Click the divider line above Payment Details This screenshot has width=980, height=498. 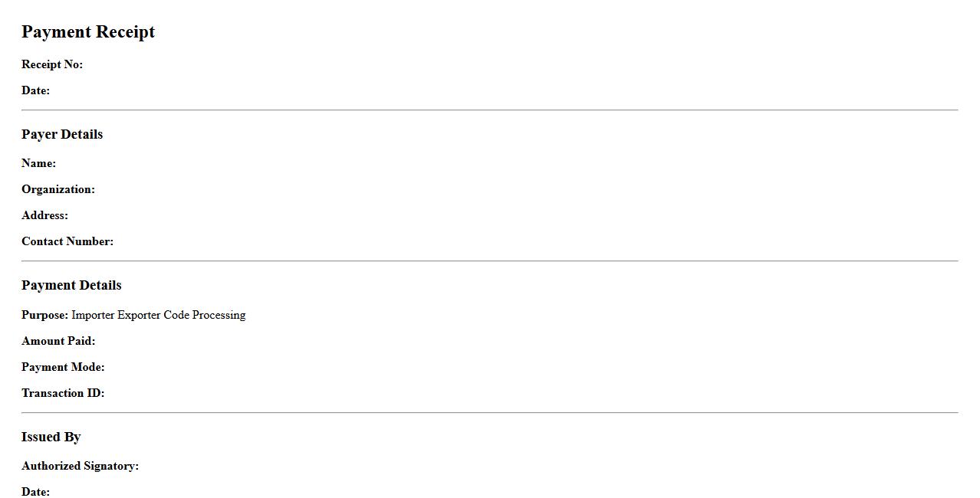pyautogui.click(x=490, y=261)
